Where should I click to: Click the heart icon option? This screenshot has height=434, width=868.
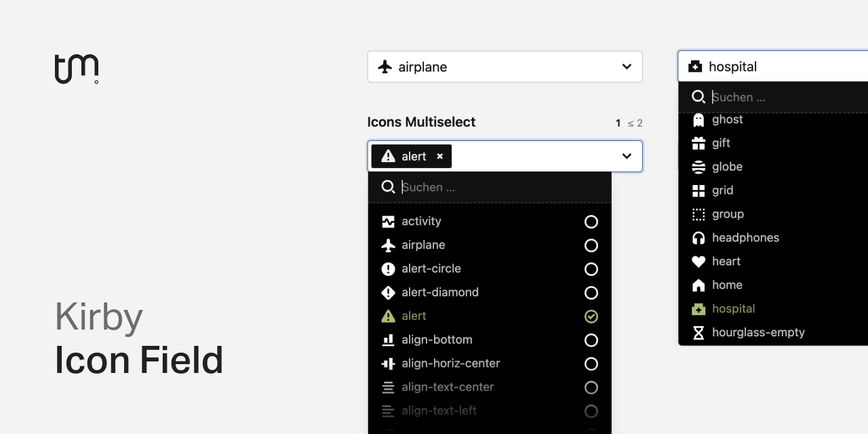tap(726, 261)
